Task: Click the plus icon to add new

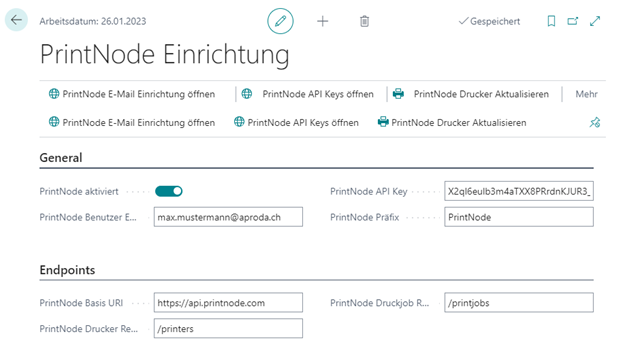Action: click(323, 21)
